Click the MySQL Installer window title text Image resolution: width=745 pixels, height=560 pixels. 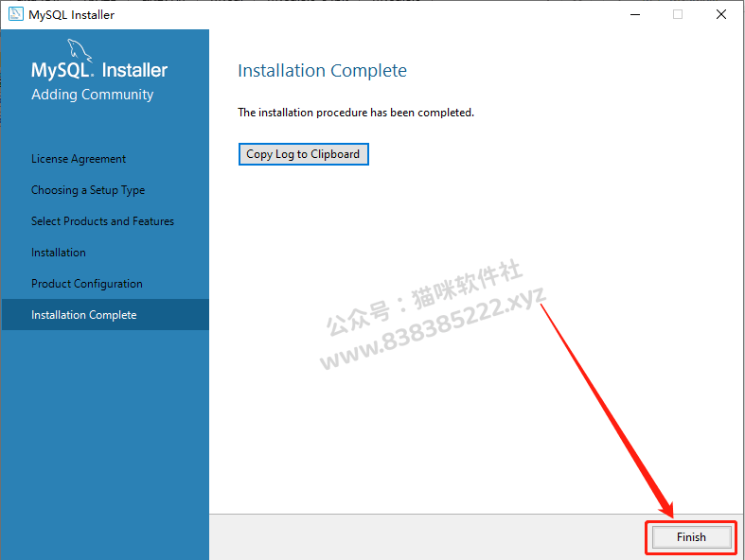tap(71, 15)
